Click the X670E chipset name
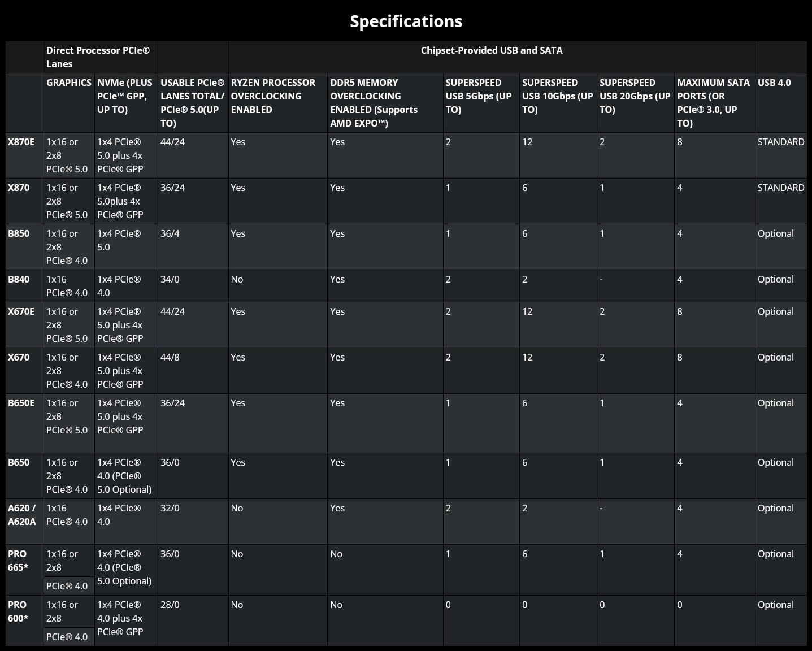This screenshot has height=651, width=812. click(21, 311)
